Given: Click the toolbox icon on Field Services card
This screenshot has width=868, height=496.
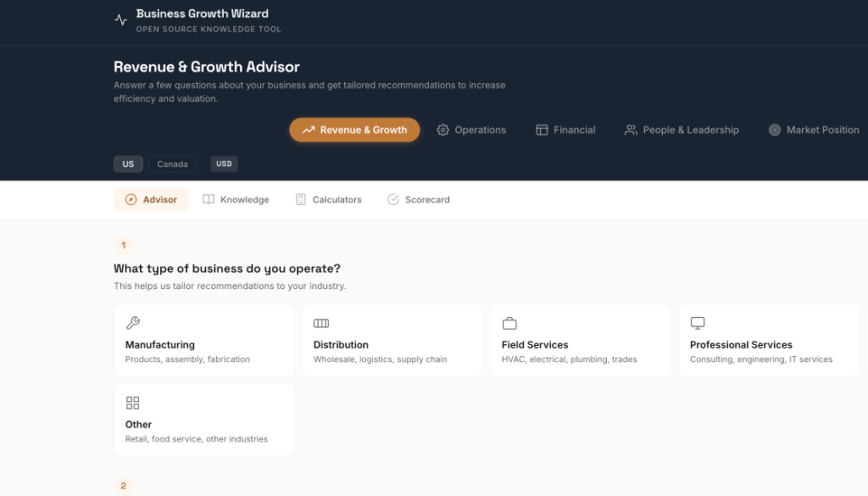Looking at the screenshot, I should click(x=509, y=322).
